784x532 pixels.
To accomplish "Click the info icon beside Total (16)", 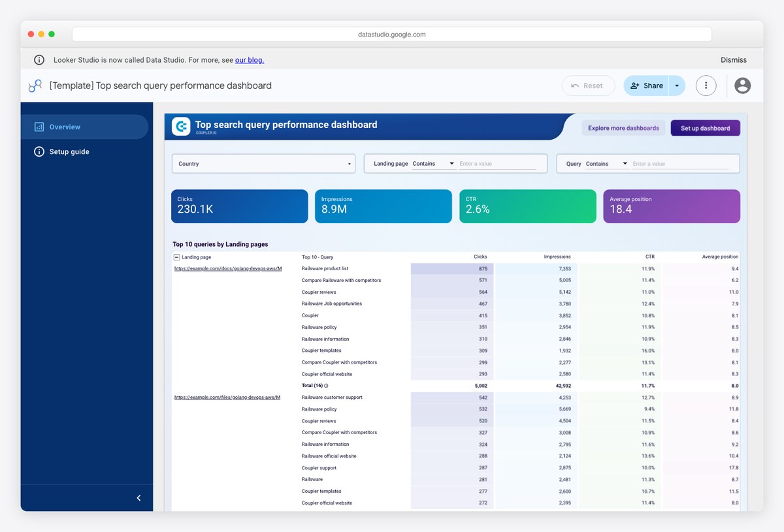I will pyautogui.click(x=326, y=386).
